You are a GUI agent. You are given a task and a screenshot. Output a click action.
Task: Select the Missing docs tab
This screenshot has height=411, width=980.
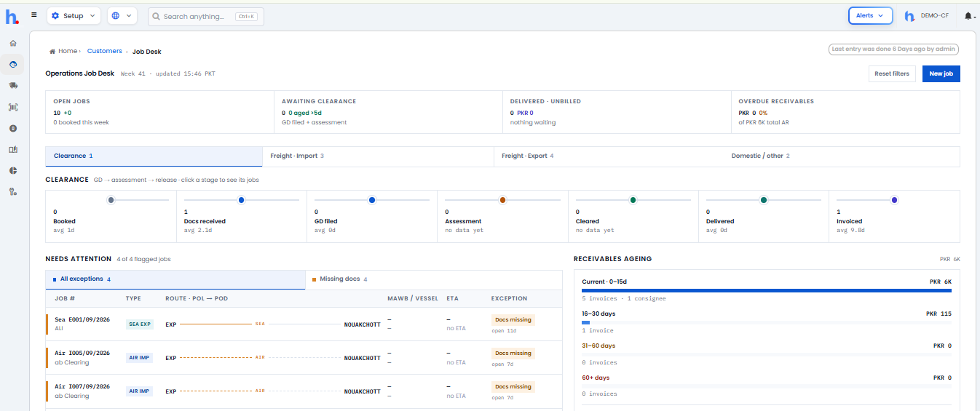(434, 279)
